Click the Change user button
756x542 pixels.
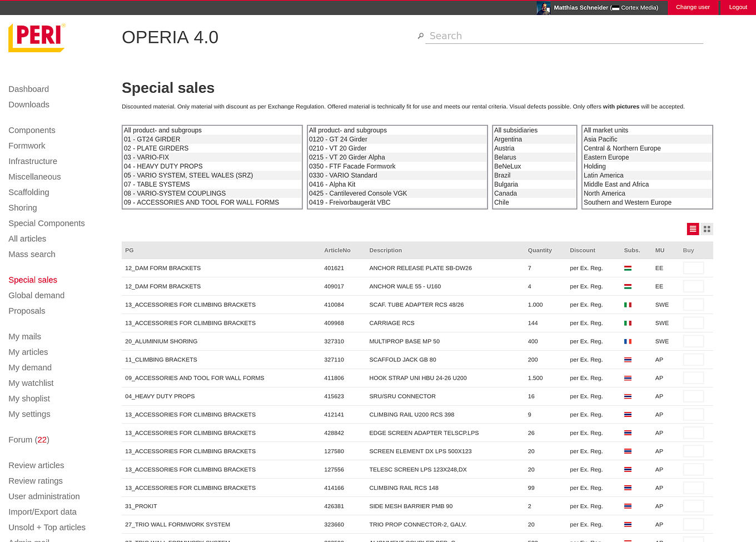[x=693, y=7]
